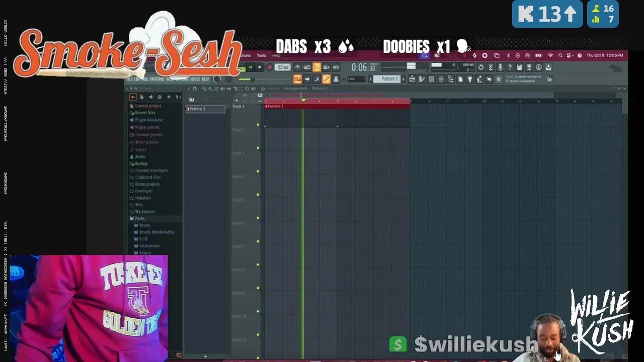Open the HELP menu in FL Studio toolbar
Viewport: 644px width, 362px height.
[205, 79]
